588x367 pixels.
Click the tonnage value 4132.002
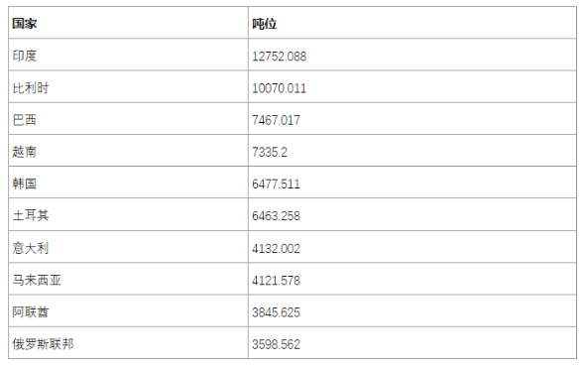point(276,248)
